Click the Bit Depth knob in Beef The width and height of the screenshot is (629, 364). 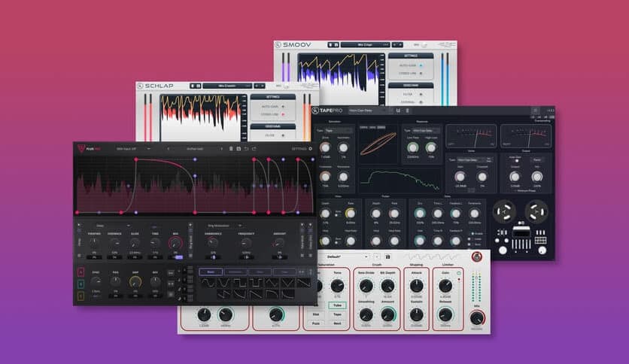387,286
